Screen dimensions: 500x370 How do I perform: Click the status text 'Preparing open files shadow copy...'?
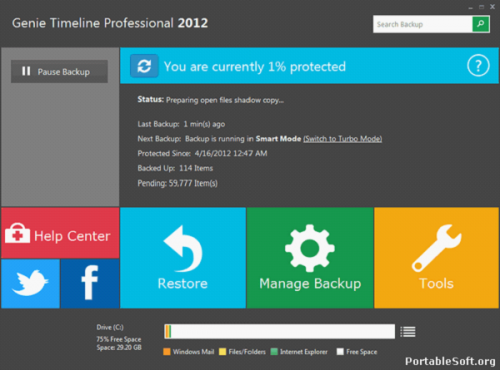coord(225,100)
